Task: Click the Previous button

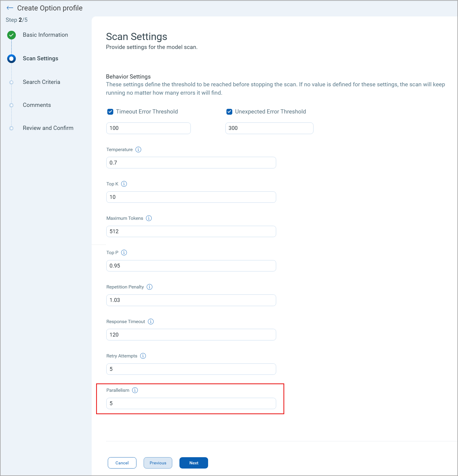Action: pos(158,463)
